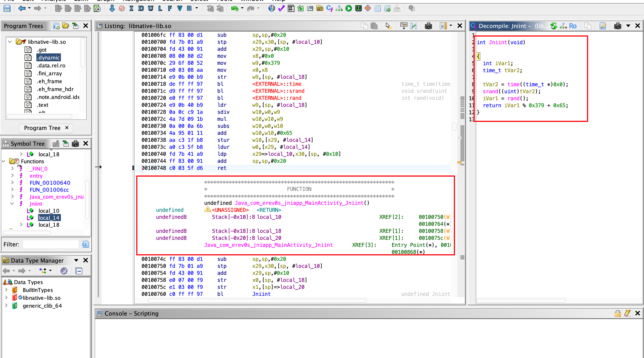
Task: Click the Undefine 'U' toolbar icon
Action: point(150,9)
